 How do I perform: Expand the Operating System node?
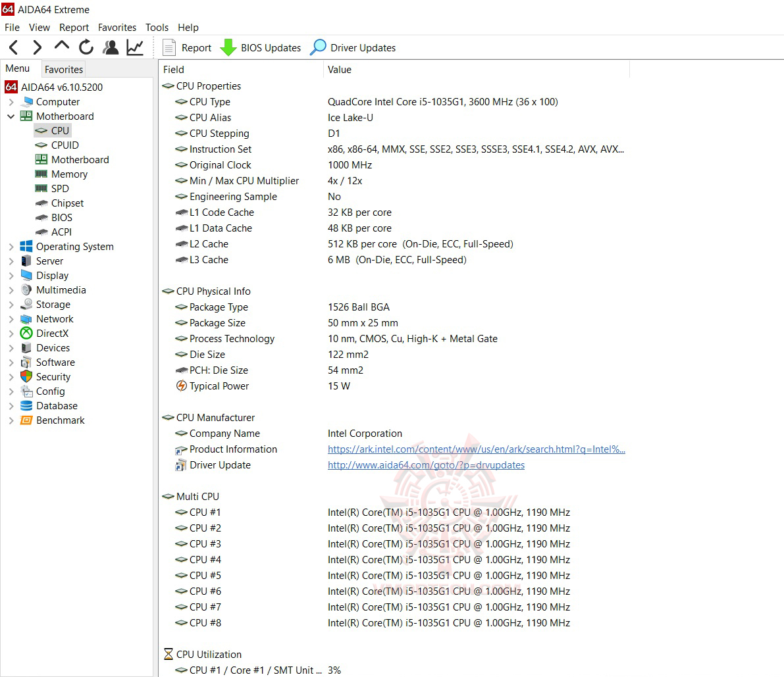pyautogui.click(x=11, y=247)
